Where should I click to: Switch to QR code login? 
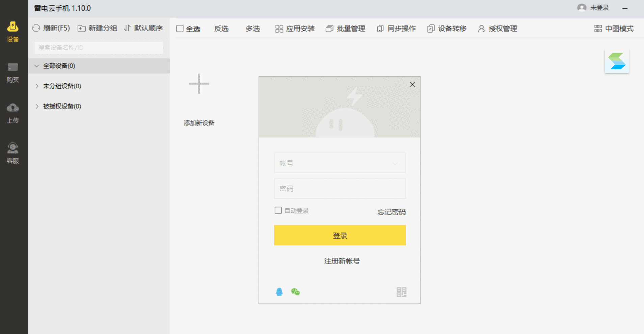(x=401, y=292)
